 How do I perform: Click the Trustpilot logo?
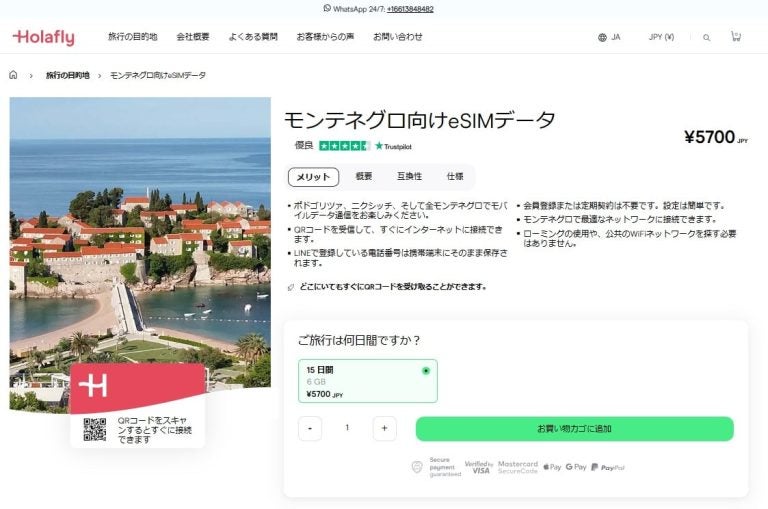[393, 146]
